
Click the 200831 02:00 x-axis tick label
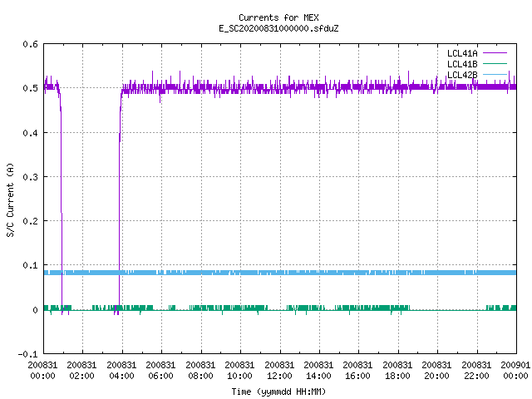pos(81,371)
